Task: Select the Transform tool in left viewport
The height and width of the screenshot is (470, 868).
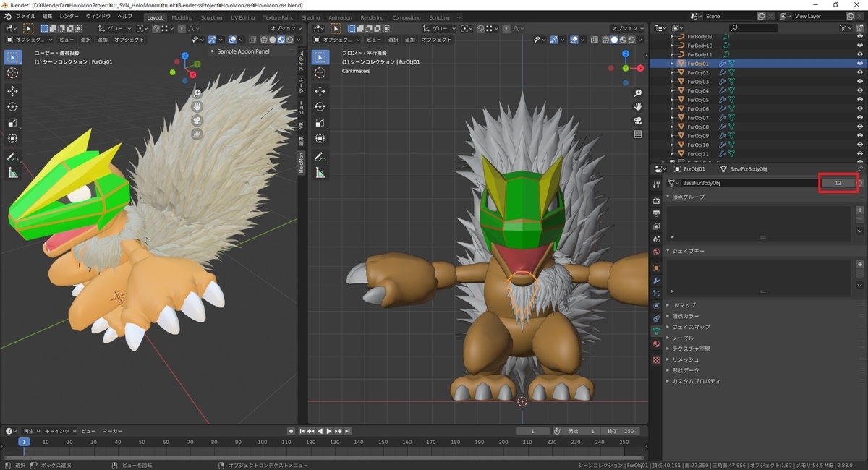Action: [13, 138]
